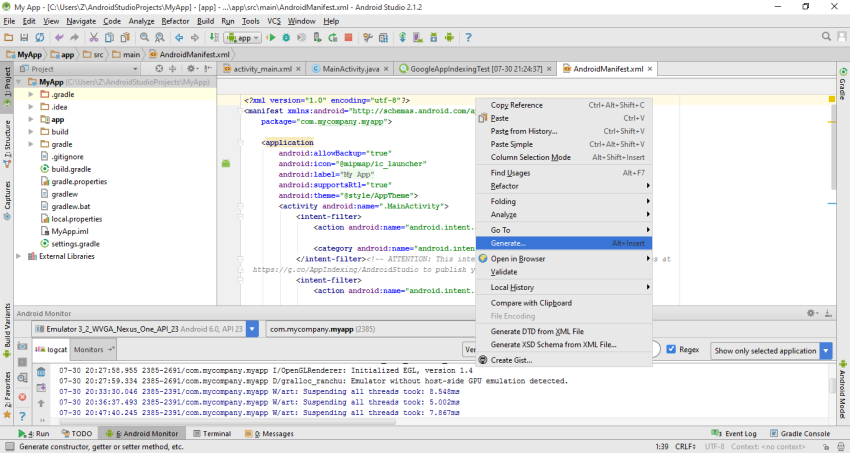
Task: Expand the app module folder
Action: pyautogui.click(x=31, y=119)
